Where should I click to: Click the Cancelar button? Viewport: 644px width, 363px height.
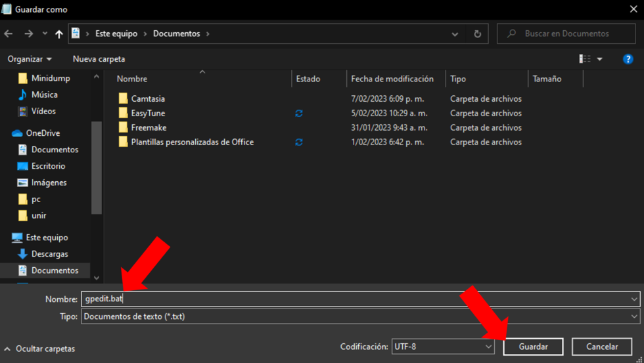click(602, 347)
